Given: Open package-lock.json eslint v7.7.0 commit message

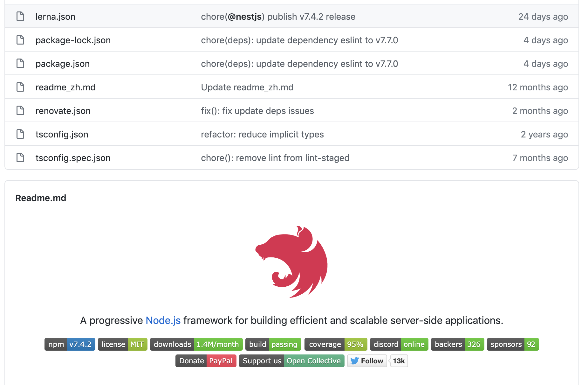Looking at the screenshot, I should pos(299,40).
